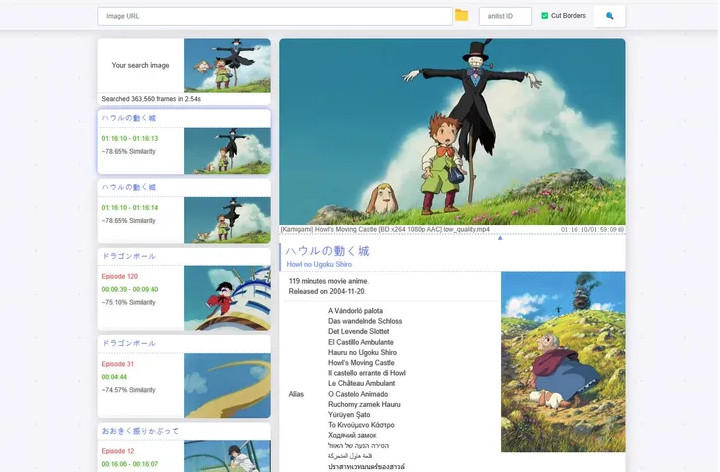720x472 pixels.
Task: Open Dragon Ball Episode 31 result thumbnail
Action: [x=227, y=385]
